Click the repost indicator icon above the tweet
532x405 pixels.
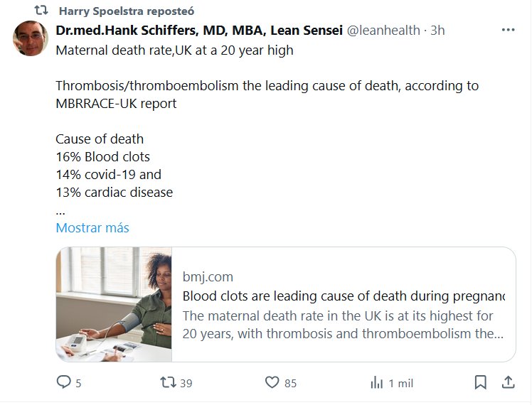coord(41,11)
